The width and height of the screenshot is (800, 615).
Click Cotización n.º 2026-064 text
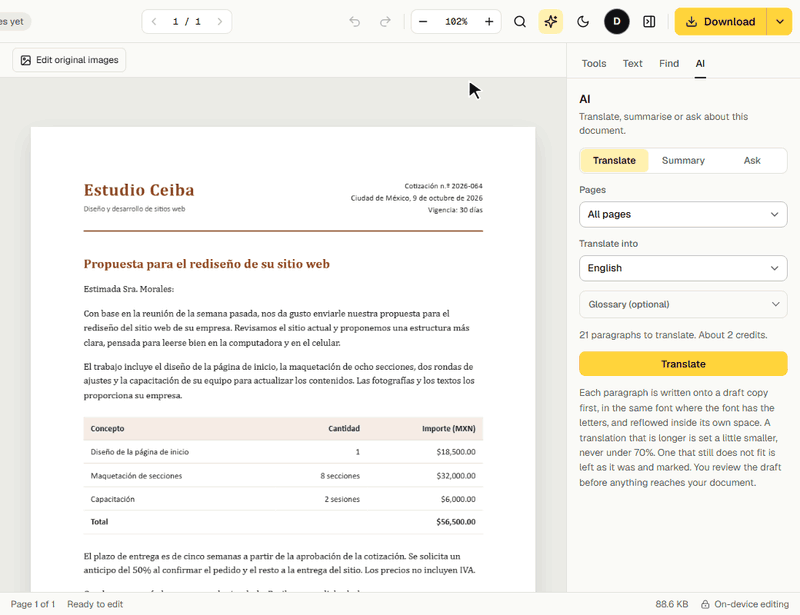click(x=443, y=186)
